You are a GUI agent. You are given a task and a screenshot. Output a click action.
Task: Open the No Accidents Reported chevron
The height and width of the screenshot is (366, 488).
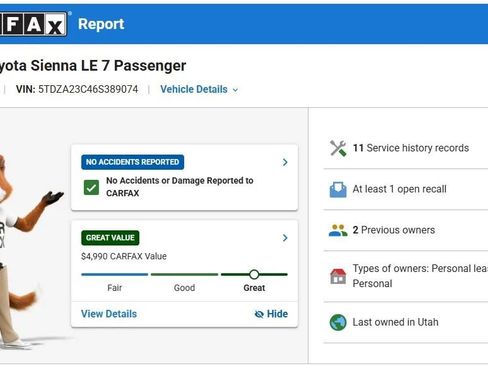click(285, 162)
